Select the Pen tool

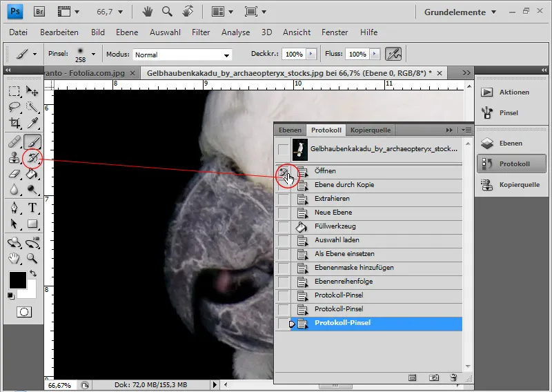coord(14,208)
